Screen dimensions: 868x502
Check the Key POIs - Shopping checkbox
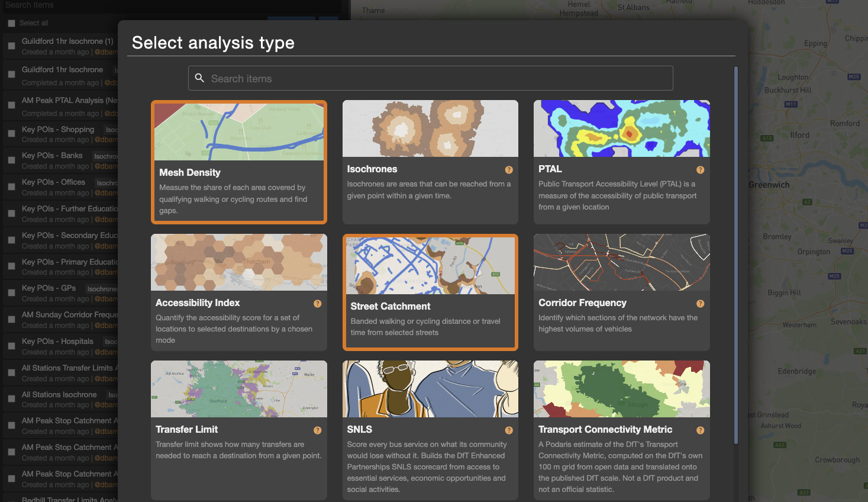pyautogui.click(x=11, y=134)
